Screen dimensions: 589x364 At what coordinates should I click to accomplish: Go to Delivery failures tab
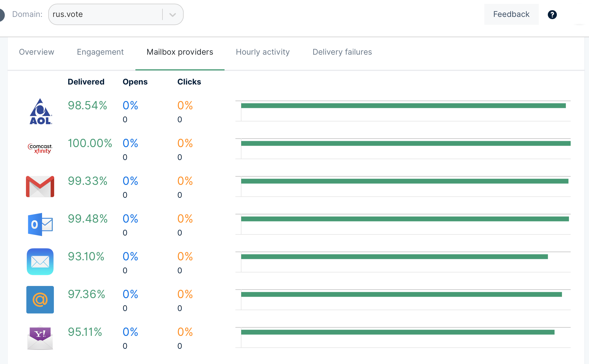tap(342, 52)
